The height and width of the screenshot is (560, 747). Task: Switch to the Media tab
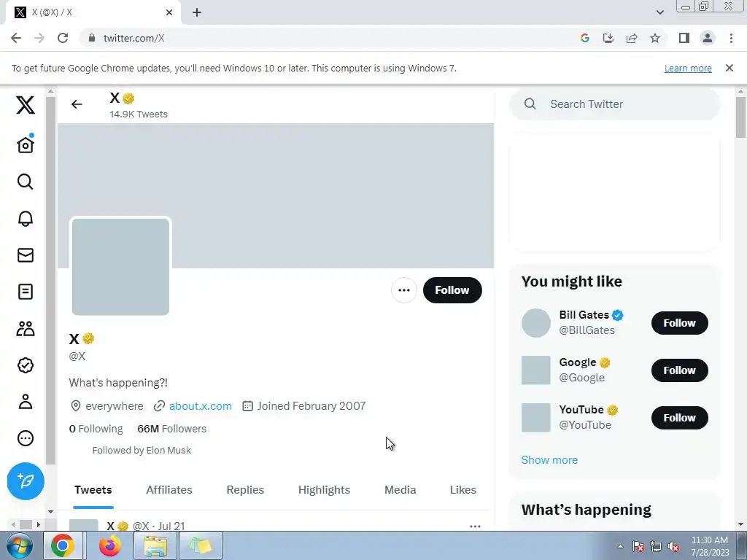(400, 490)
